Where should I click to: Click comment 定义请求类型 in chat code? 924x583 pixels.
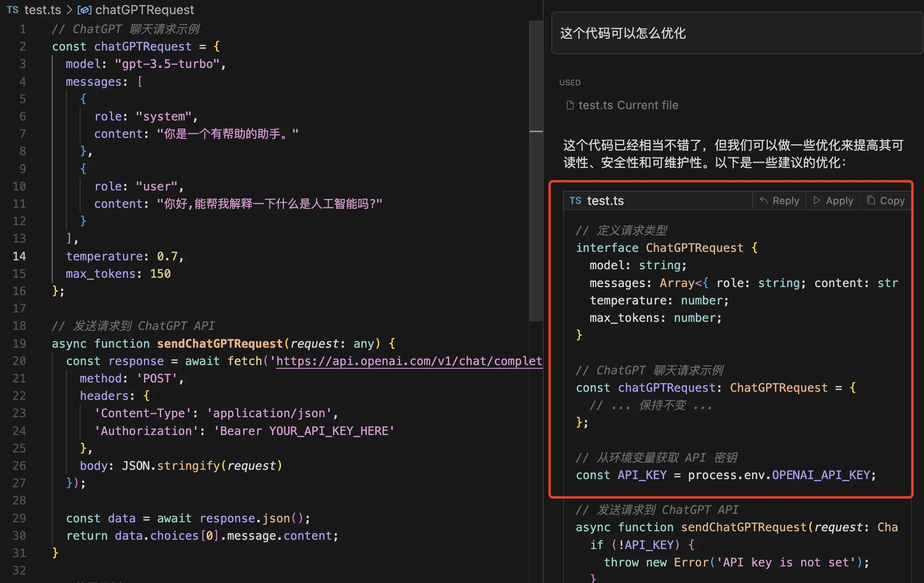tap(621, 230)
